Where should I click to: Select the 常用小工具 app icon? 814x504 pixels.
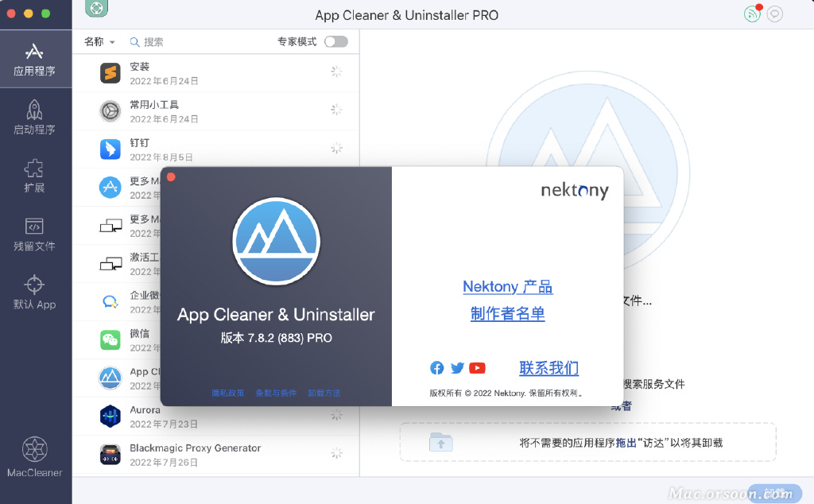click(110, 111)
